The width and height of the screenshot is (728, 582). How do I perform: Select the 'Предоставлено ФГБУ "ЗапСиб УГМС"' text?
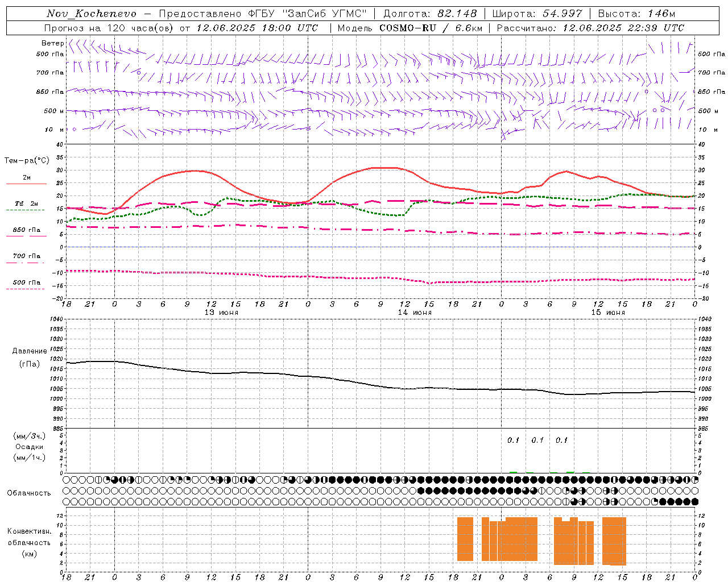263,14
